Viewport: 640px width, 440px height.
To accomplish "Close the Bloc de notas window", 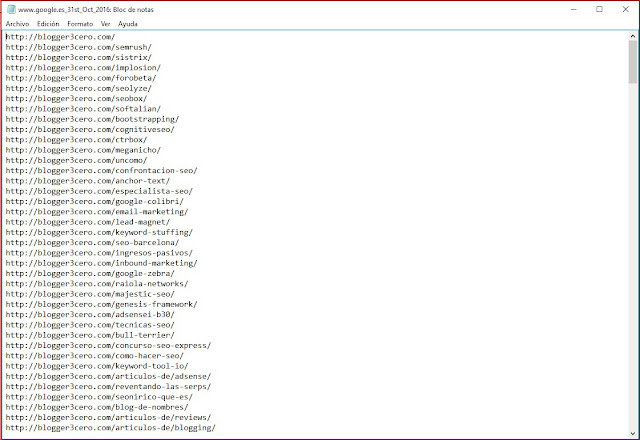I will click(625, 9).
